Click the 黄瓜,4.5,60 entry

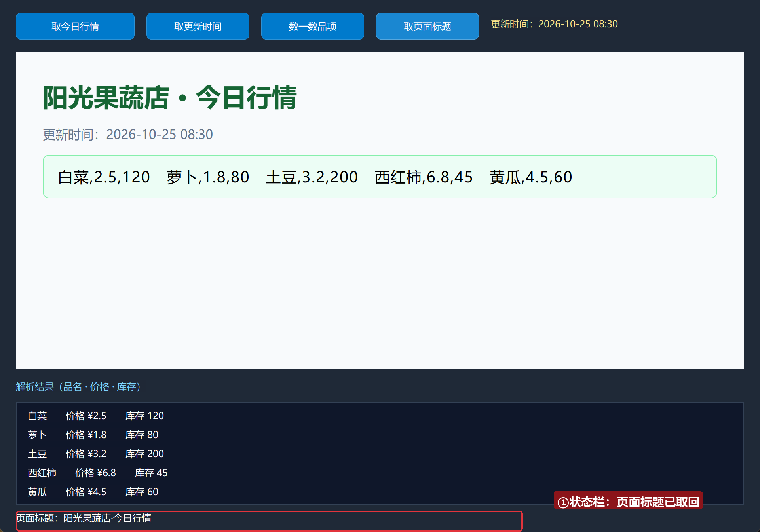[531, 177]
